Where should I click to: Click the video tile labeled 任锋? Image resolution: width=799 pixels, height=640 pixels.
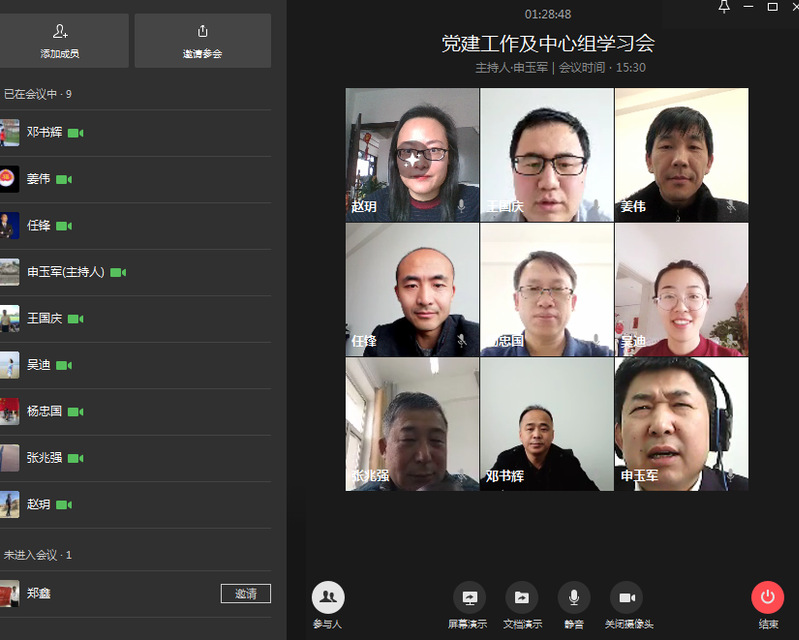pyautogui.click(x=412, y=289)
